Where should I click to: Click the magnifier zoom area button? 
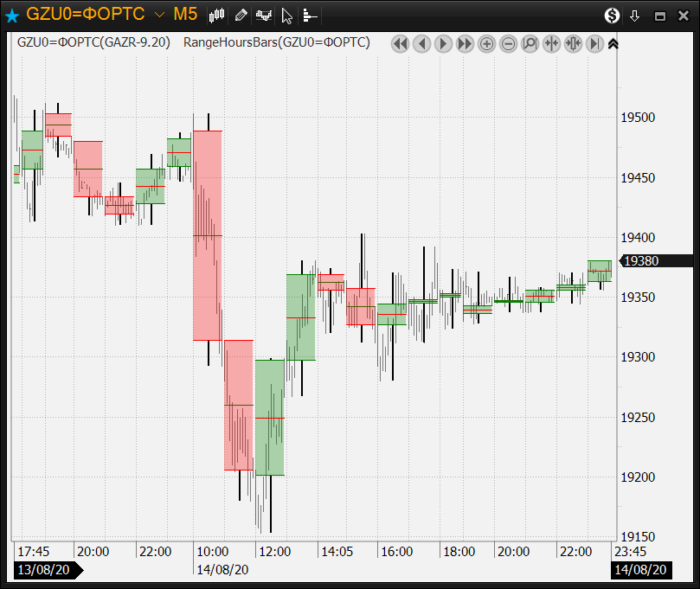(530, 43)
